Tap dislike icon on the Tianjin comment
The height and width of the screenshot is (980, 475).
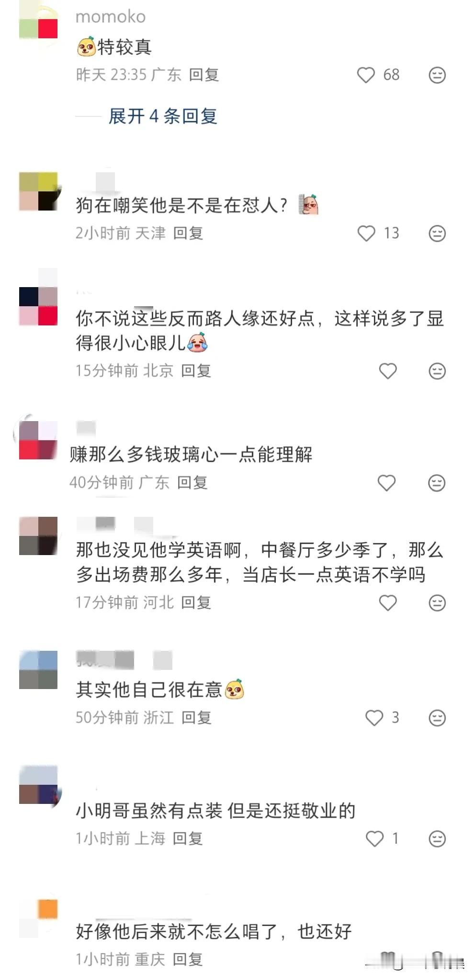click(x=437, y=233)
